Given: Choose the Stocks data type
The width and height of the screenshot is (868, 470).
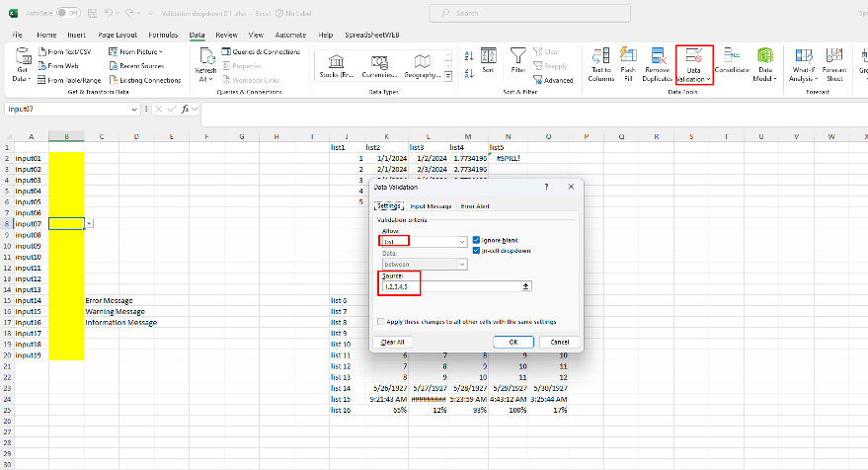Looking at the screenshot, I should pos(336,66).
